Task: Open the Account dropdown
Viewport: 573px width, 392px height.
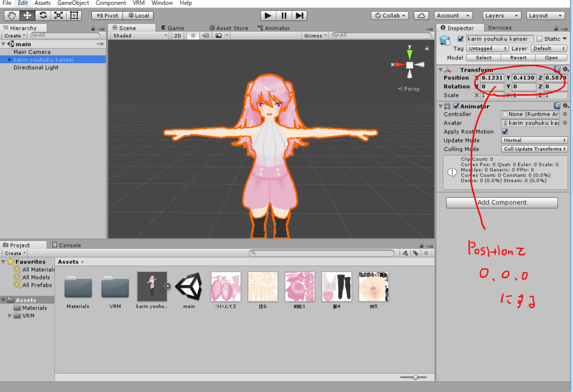Action: pos(453,15)
